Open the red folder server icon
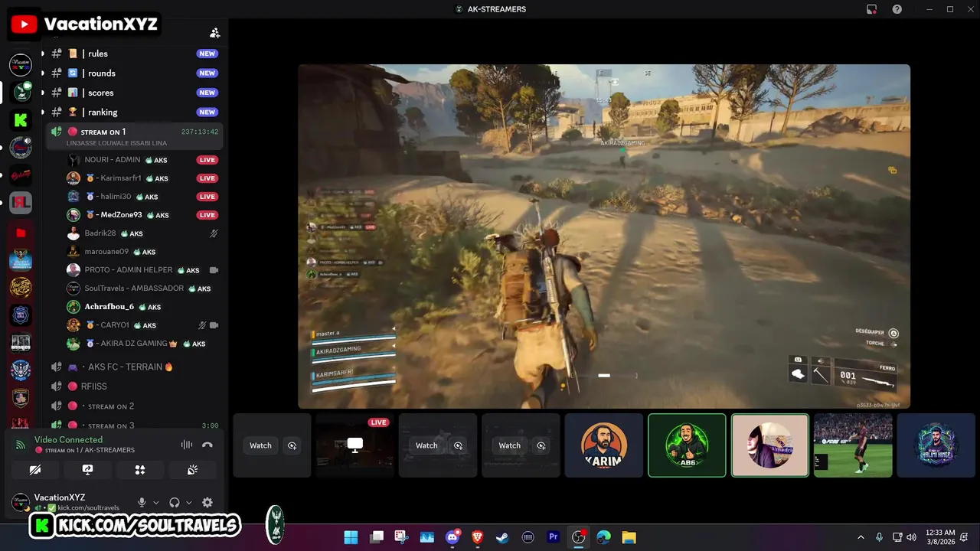980x551 pixels. click(21, 233)
